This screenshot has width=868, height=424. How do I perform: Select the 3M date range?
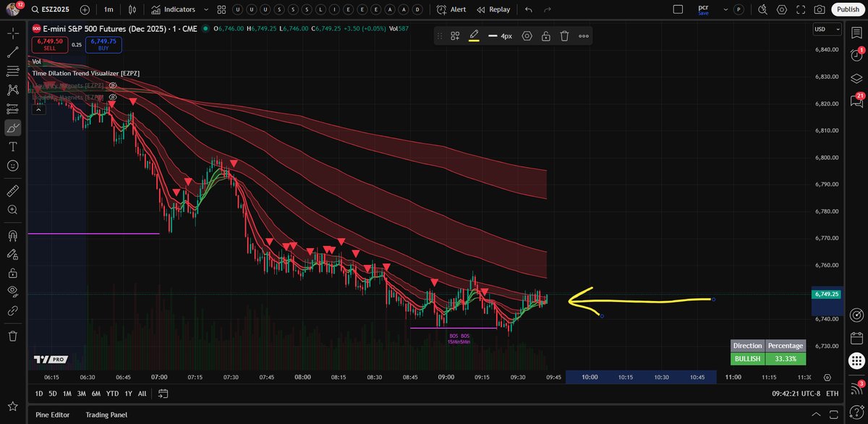click(81, 394)
